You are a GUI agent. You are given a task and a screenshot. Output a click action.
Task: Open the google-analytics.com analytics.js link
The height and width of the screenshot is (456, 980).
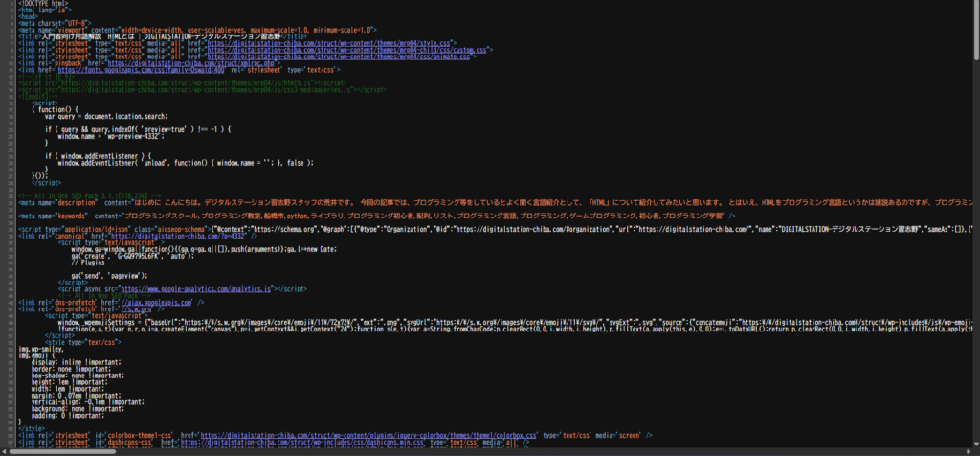point(195,289)
